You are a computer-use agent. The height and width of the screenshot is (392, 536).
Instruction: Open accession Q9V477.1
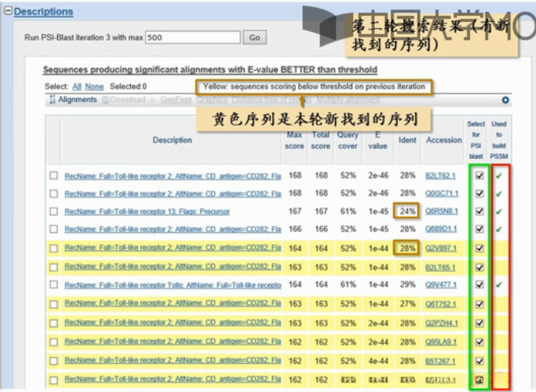(441, 284)
